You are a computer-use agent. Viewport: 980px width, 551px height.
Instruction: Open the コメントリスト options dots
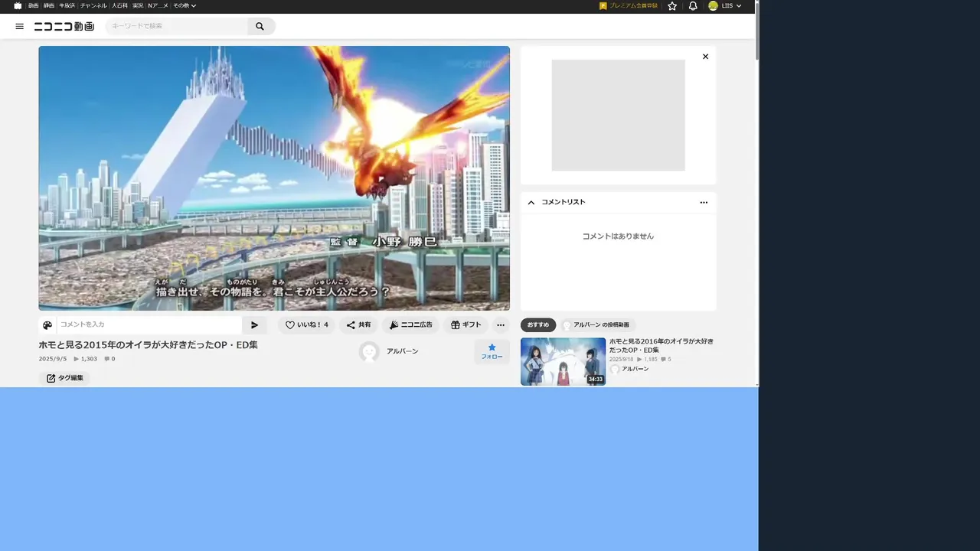pyautogui.click(x=704, y=203)
